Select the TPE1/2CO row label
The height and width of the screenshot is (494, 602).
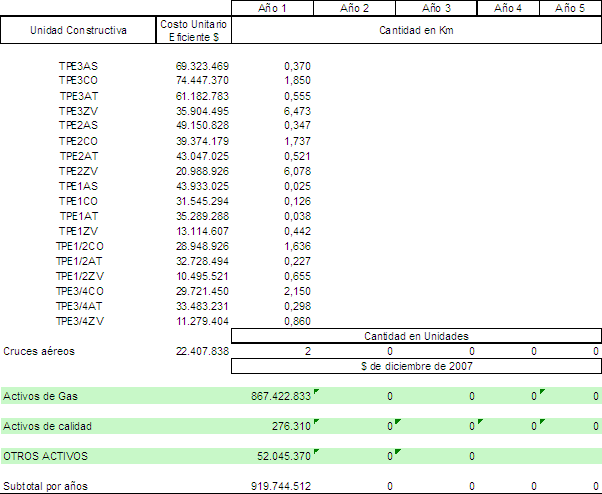tap(77, 246)
